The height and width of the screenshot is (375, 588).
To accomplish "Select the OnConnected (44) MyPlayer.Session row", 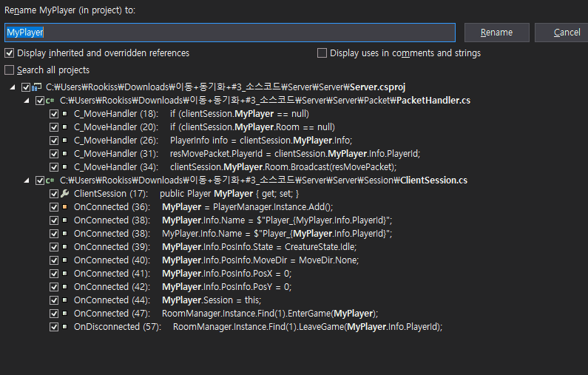I will click(167, 300).
